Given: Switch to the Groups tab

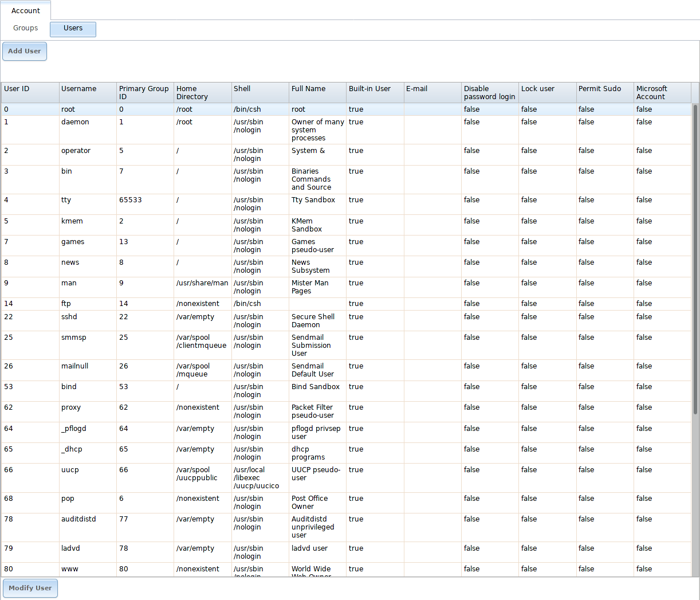Looking at the screenshot, I should 26,28.
